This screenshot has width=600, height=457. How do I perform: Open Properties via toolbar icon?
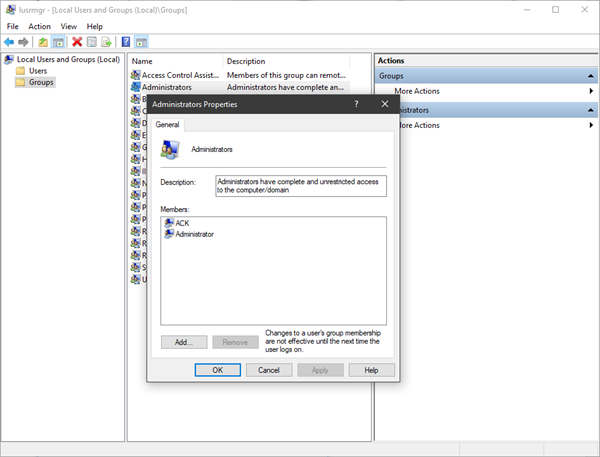coord(91,42)
